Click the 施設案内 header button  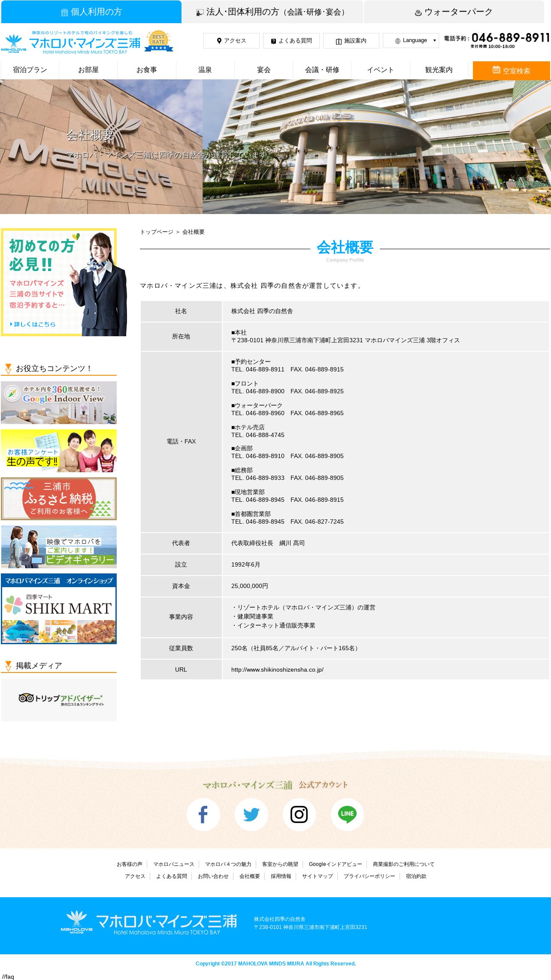coord(351,41)
